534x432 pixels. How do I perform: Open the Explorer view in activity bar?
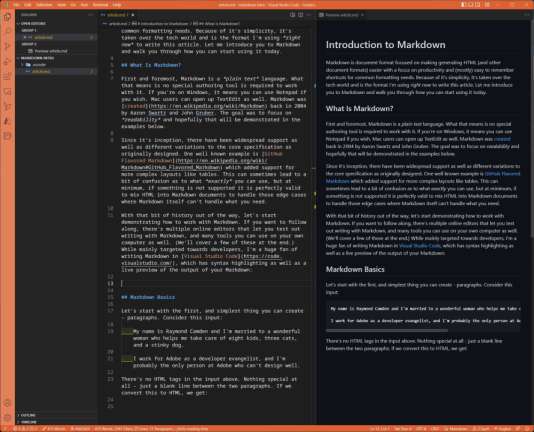coord(7,17)
